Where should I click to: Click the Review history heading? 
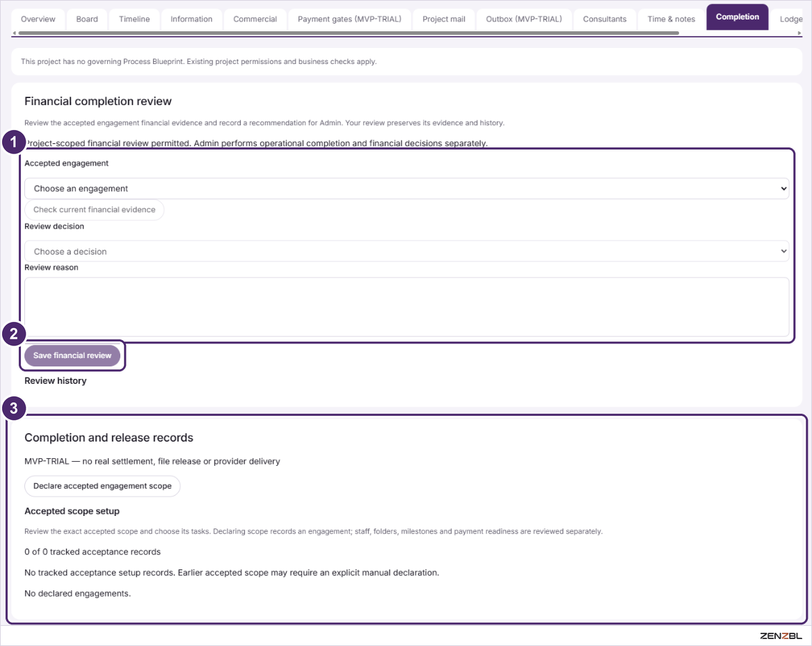click(x=56, y=381)
